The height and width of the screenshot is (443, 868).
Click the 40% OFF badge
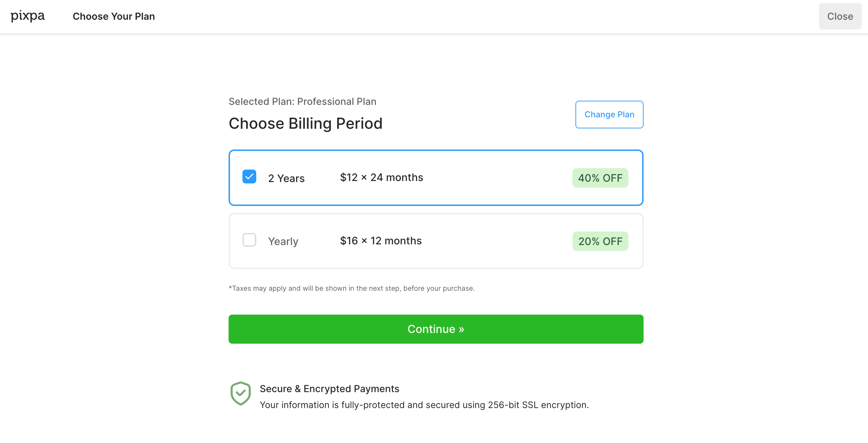600,178
